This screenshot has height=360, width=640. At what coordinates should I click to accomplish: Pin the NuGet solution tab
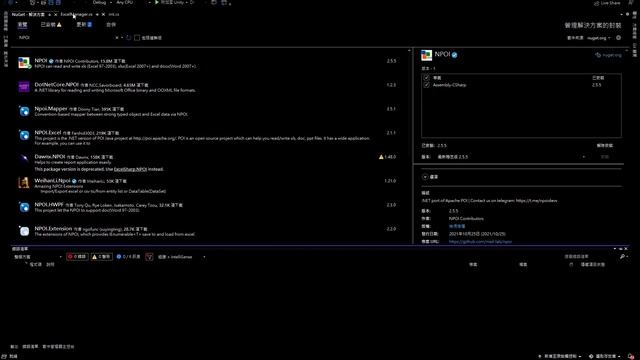click(49, 14)
